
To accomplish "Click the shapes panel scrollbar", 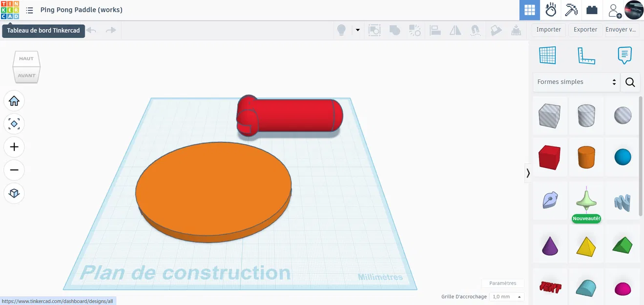I will coord(641,156).
